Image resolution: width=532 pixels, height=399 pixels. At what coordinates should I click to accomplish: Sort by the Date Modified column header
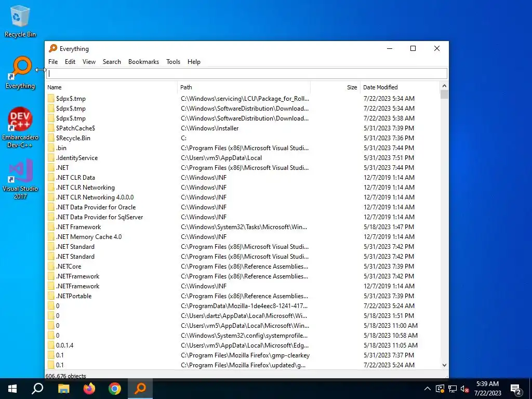click(400, 87)
